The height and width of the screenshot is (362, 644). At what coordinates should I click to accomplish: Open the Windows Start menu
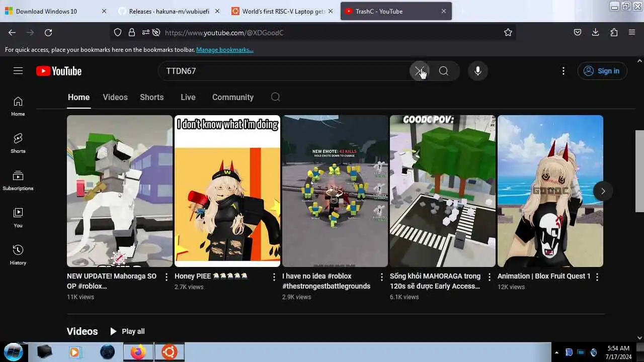pyautogui.click(x=14, y=352)
